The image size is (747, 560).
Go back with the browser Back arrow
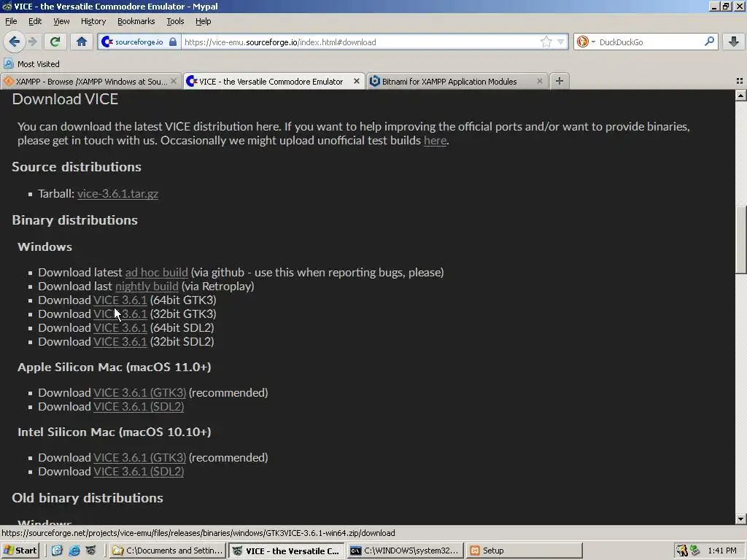point(15,42)
